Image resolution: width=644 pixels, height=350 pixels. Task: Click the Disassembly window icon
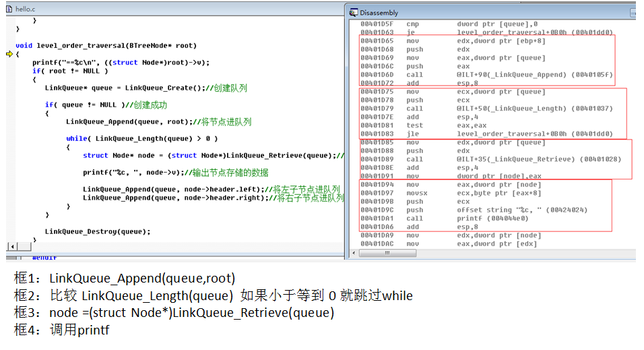coord(353,13)
